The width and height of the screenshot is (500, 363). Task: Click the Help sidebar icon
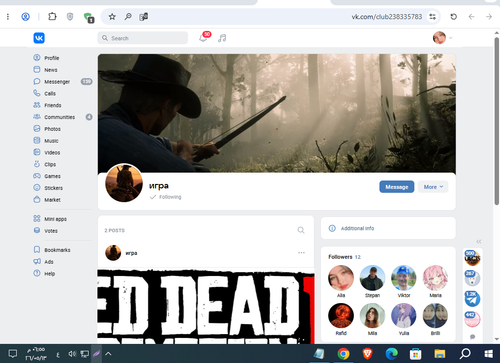[37, 273]
